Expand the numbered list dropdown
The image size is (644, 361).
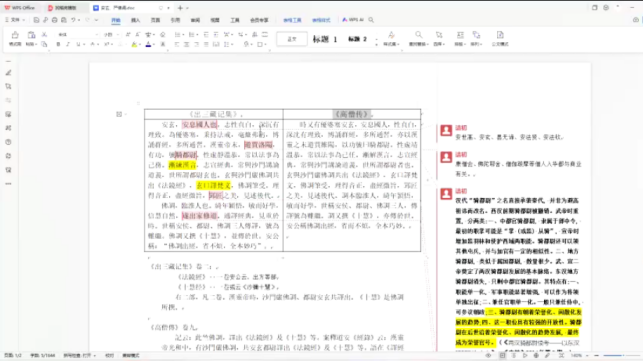pos(197,34)
